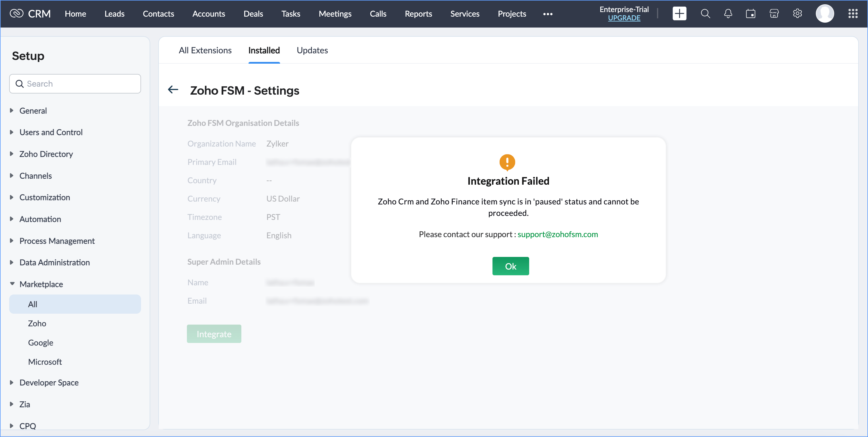Viewport: 868px width, 437px height.
Task: Open the search magnifier in top bar
Action: click(x=705, y=14)
